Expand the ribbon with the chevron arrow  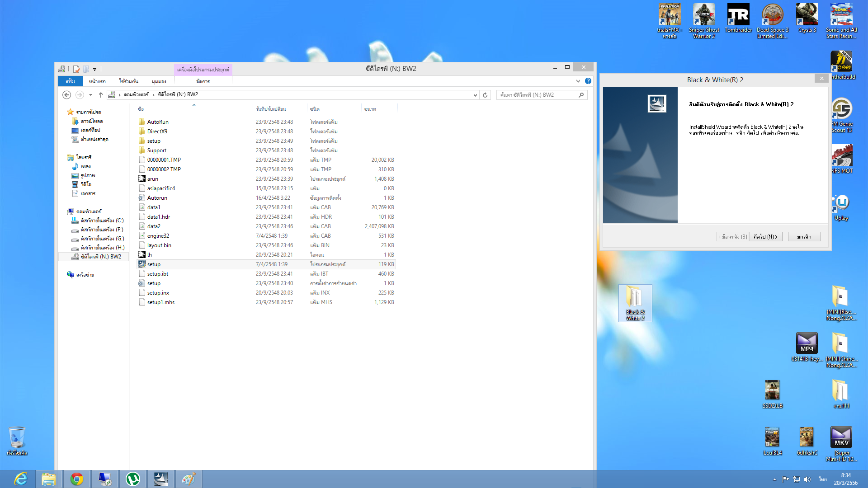[578, 81]
